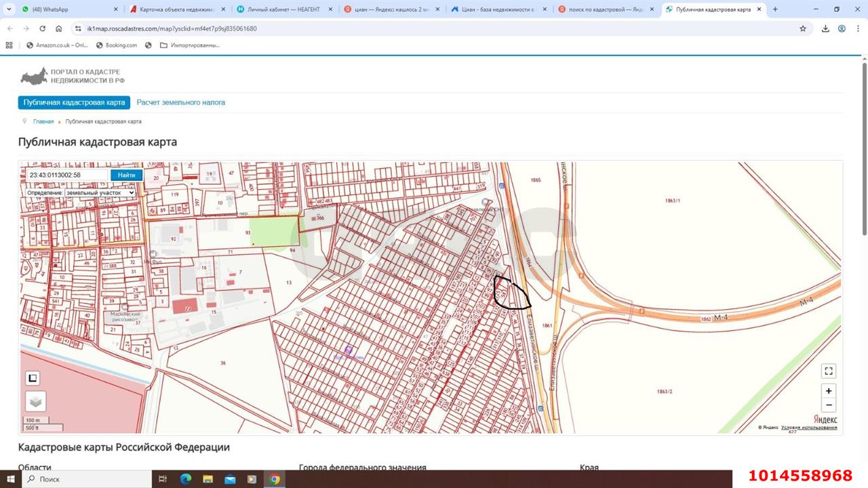This screenshot has width=868, height=488.
Task: Open Microsoft Edge from the taskbar
Action: tap(186, 479)
